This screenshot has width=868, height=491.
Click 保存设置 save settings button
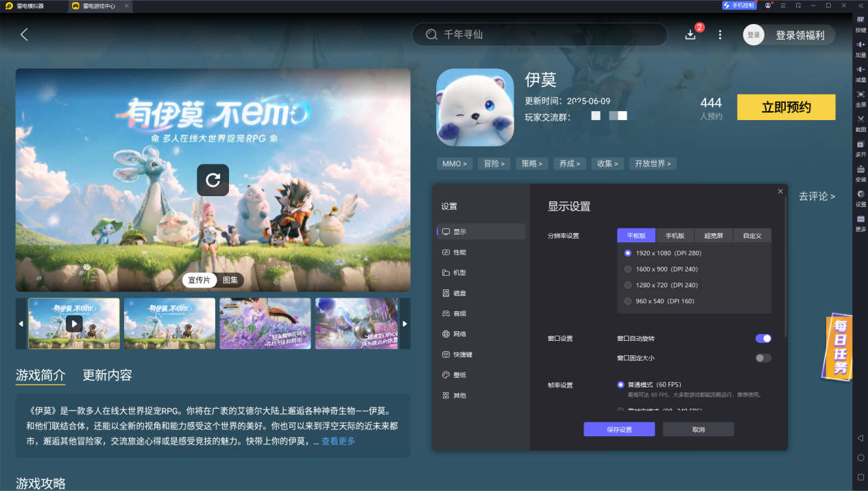click(x=619, y=429)
